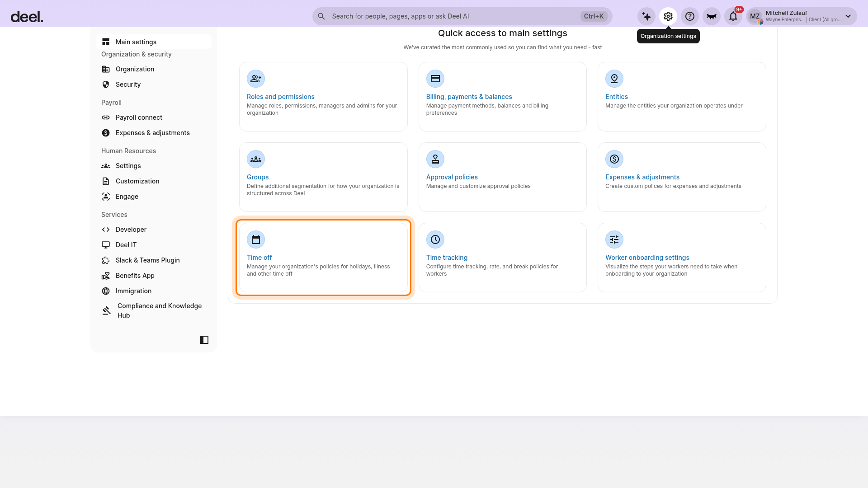This screenshot has width=868, height=488.
Task: Open Deel AI sparkle icon
Action: click(x=646, y=16)
